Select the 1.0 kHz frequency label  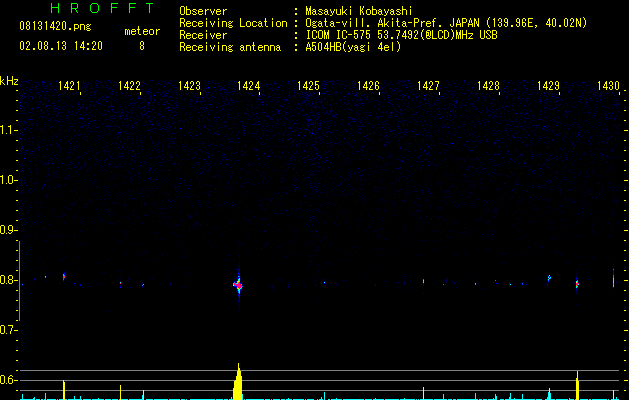tap(10, 180)
